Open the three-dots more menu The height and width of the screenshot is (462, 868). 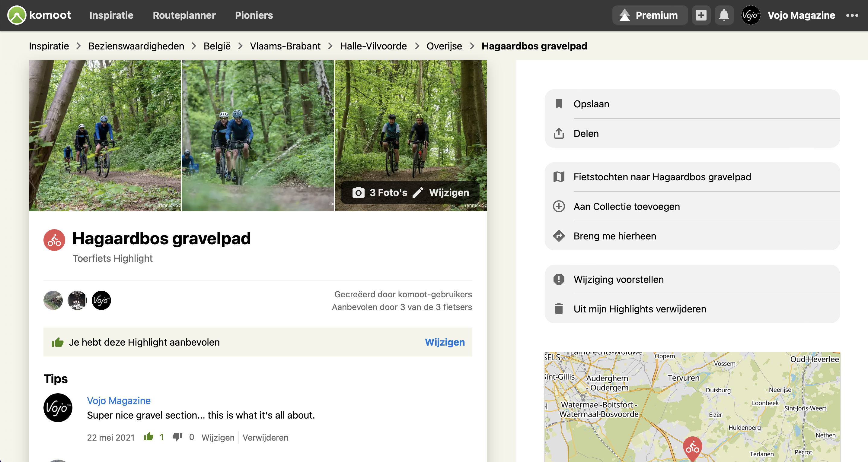tap(852, 15)
